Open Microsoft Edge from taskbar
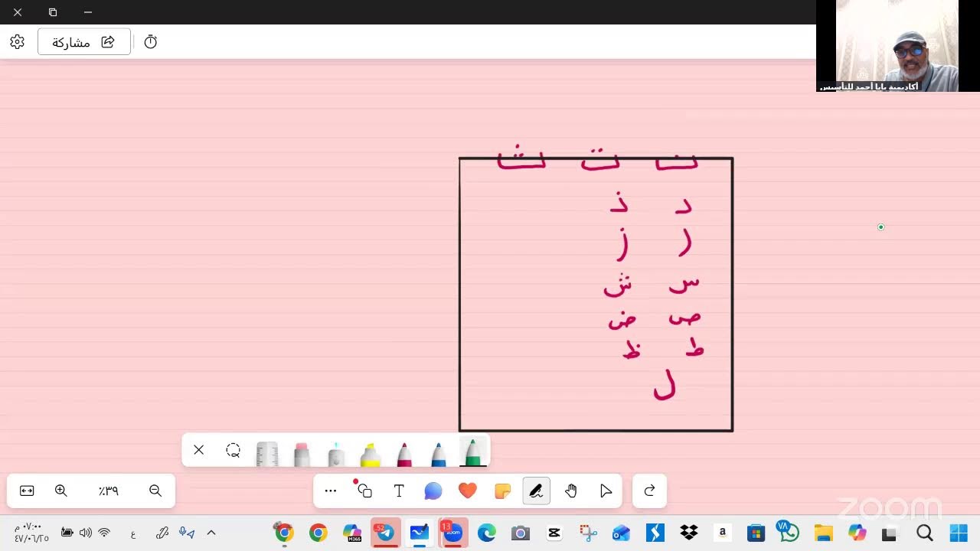Viewport: 980px width, 551px height. click(x=487, y=533)
